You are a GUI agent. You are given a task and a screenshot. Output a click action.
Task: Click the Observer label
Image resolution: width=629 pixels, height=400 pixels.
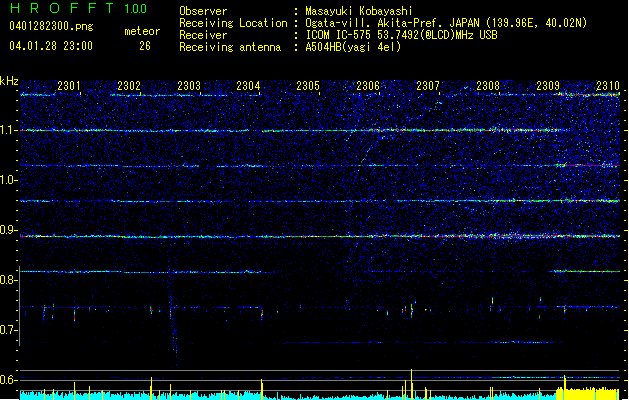coord(203,11)
